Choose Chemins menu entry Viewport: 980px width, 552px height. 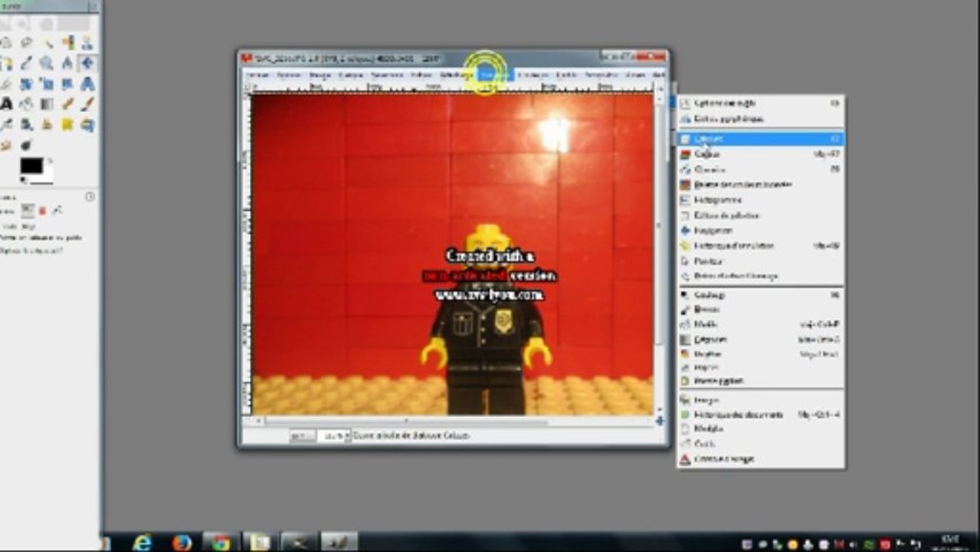pyautogui.click(x=759, y=169)
